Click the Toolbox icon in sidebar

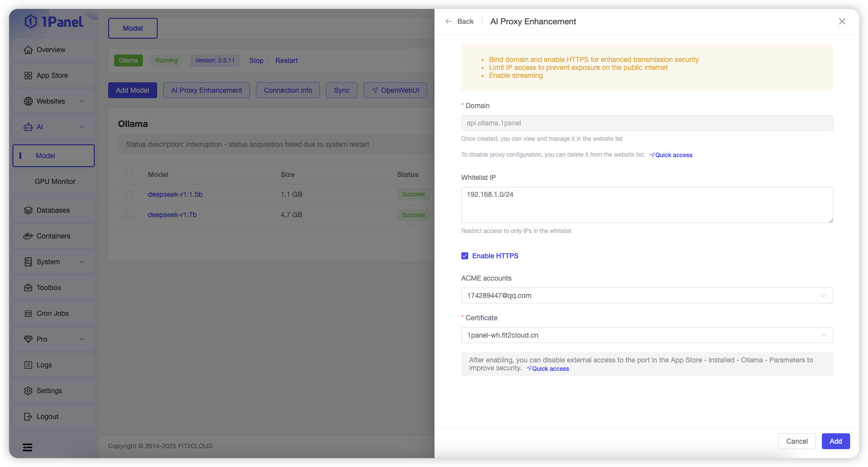coord(28,288)
